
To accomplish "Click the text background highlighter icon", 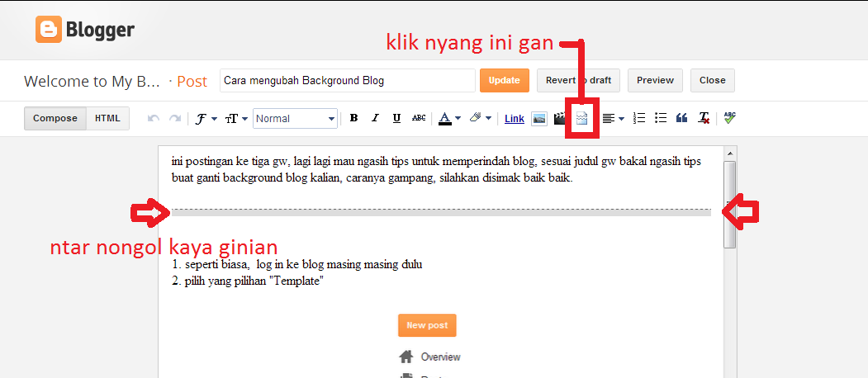I will [475, 118].
